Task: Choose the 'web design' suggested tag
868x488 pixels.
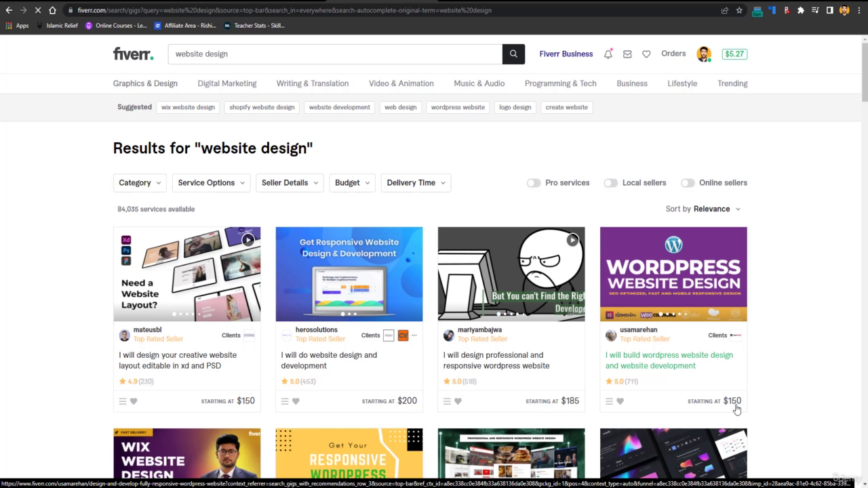Action: pyautogui.click(x=401, y=107)
